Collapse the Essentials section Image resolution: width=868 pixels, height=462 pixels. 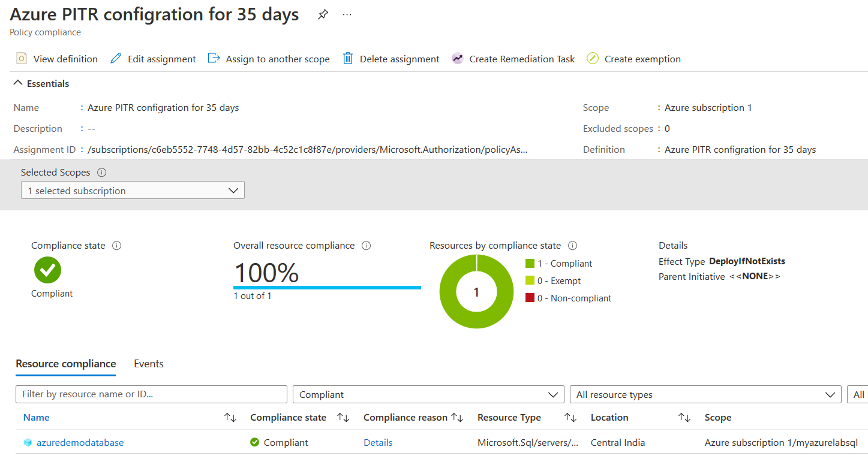click(19, 83)
